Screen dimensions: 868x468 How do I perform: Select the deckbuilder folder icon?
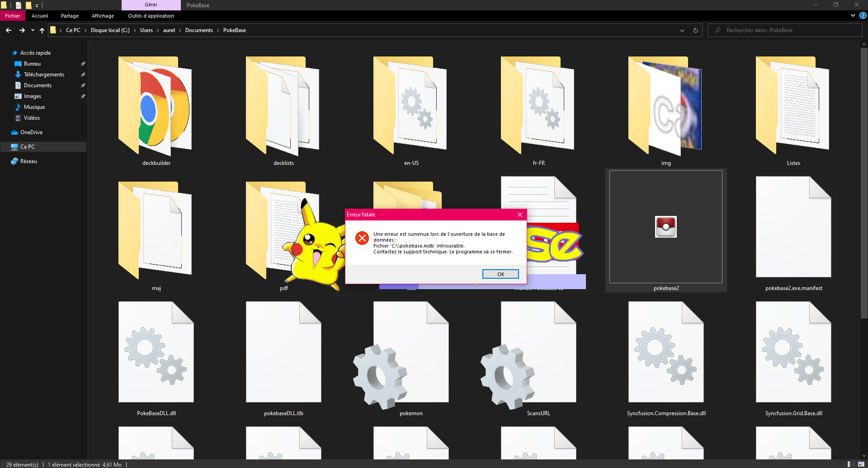click(x=156, y=106)
